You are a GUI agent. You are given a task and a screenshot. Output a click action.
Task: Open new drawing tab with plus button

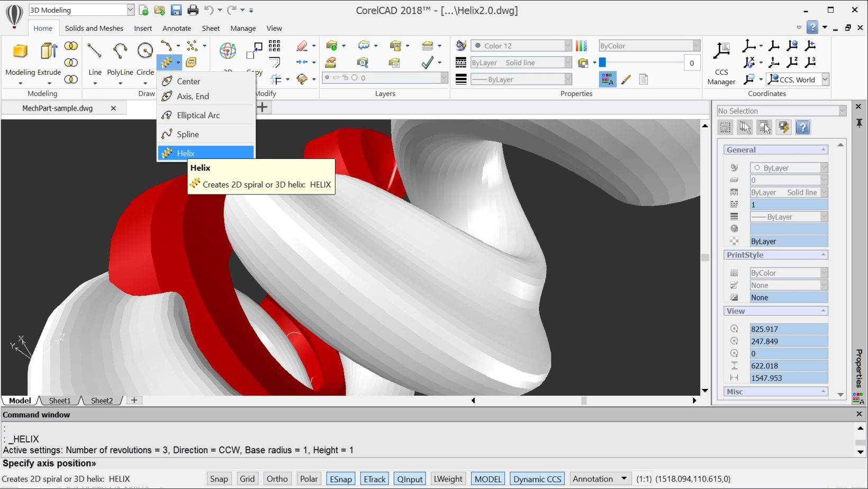[263, 108]
